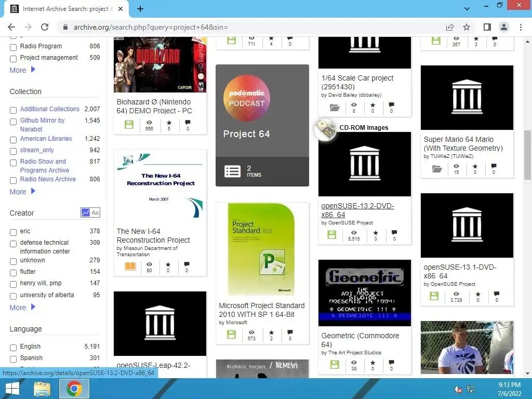Click the folder icon under 1/64 Scale Car project
Screen dimensions: 532x399
coord(335,108)
